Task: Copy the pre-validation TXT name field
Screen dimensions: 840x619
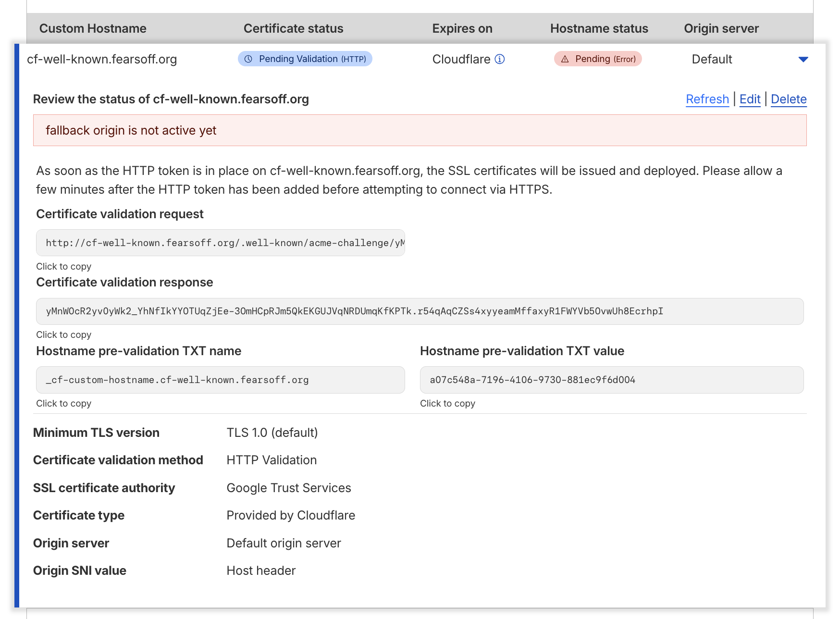Action: (220, 380)
